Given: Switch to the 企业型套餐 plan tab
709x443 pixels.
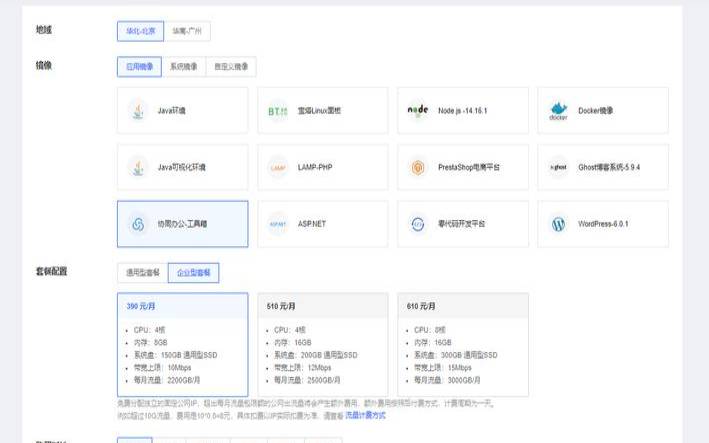Looking at the screenshot, I should tap(194, 273).
